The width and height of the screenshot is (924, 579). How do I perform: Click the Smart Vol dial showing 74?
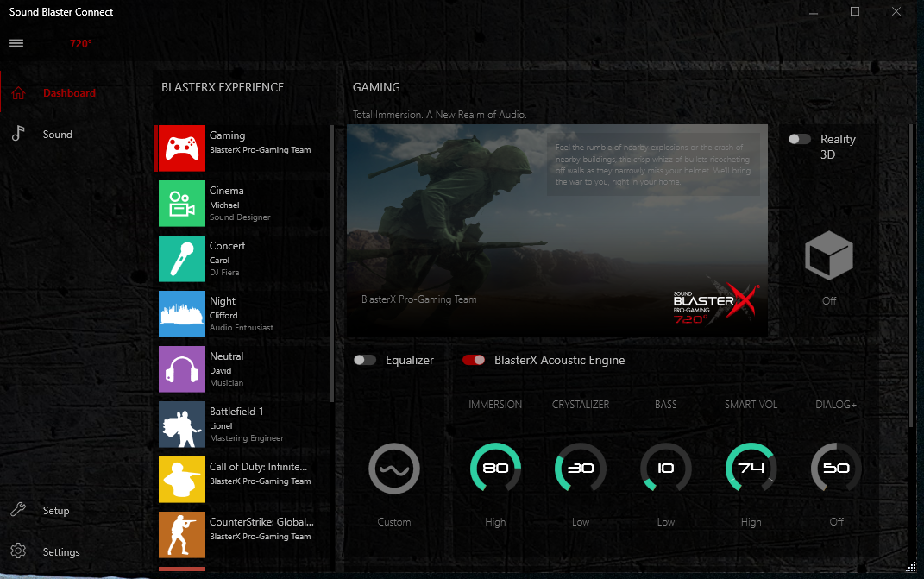(x=751, y=469)
